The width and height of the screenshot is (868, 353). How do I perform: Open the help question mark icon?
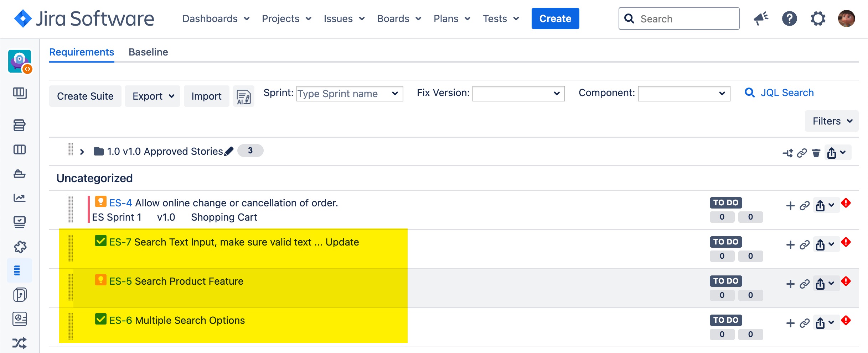click(790, 19)
